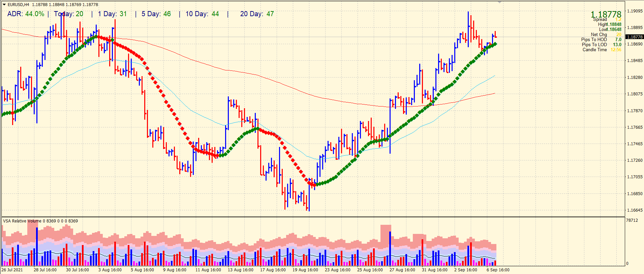Click the 1.17260 price axis label
Screen dimensions: 644x274
pyautogui.click(x=635, y=160)
